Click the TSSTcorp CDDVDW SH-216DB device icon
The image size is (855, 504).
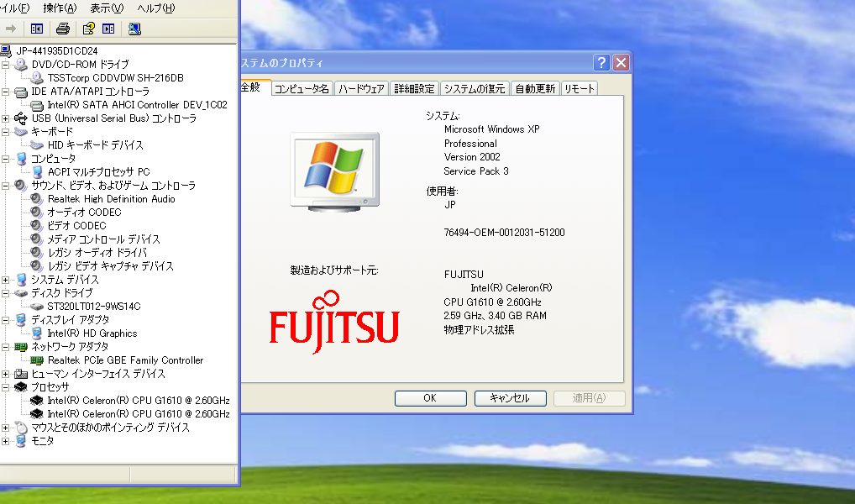pyautogui.click(x=36, y=78)
